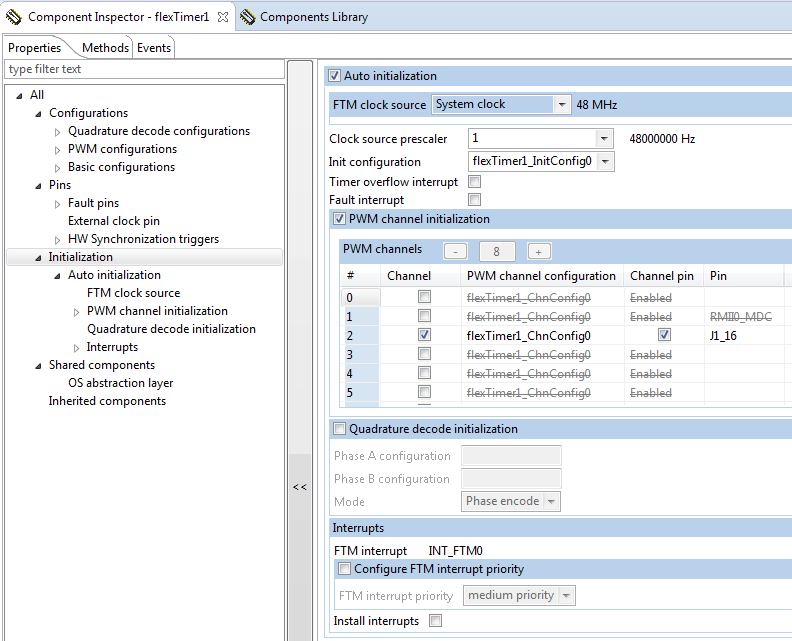Click the PWM channels count field showing 8
This screenshot has height=641, width=792.
[x=497, y=251]
